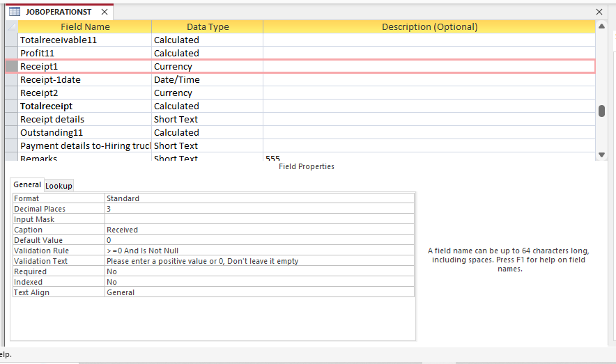
Task: Click the row selector for Totalreceipt
Action: pyautogui.click(x=11, y=106)
